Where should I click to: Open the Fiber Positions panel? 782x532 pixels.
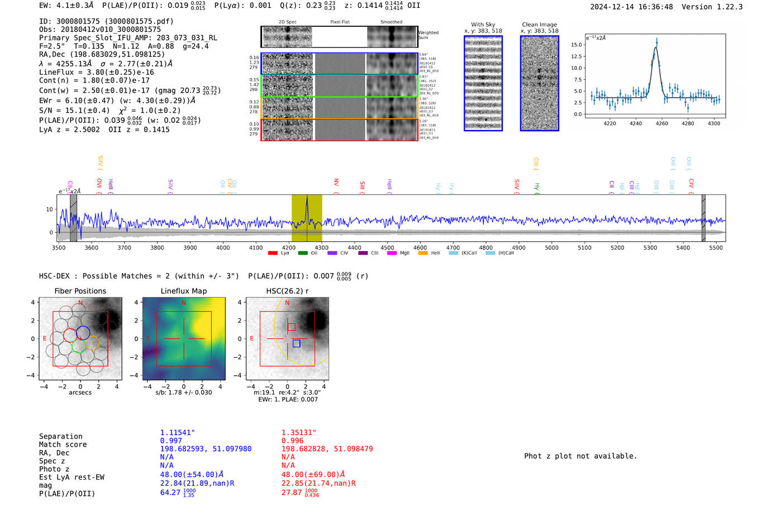pyautogui.click(x=80, y=339)
